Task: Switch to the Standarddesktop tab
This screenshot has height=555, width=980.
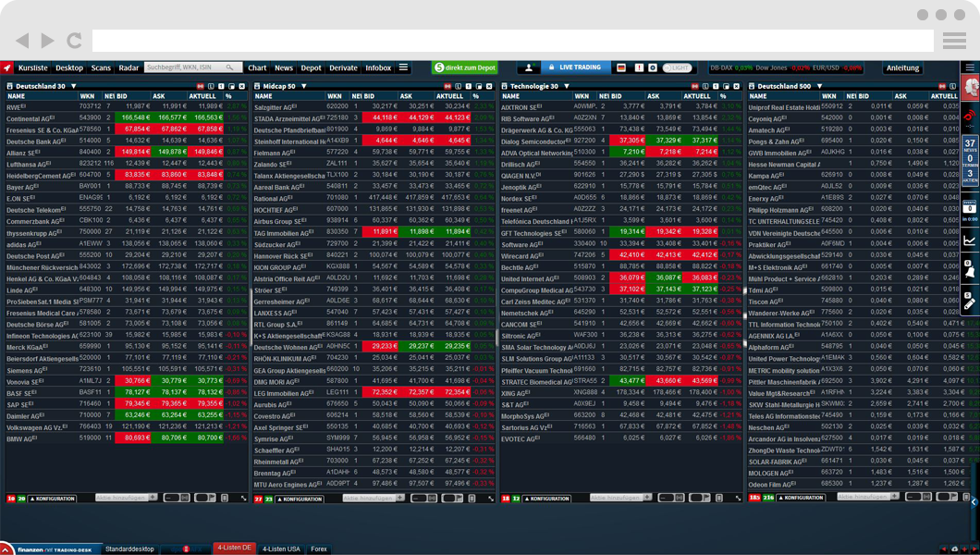Action: click(x=129, y=549)
